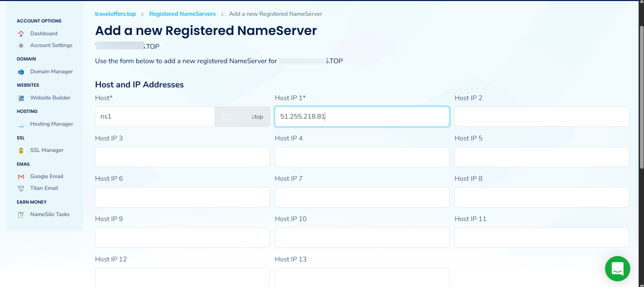The width and height of the screenshot is (644, 287).
Task: Click the Domain Manager globe icon
Action: point(21,72)
